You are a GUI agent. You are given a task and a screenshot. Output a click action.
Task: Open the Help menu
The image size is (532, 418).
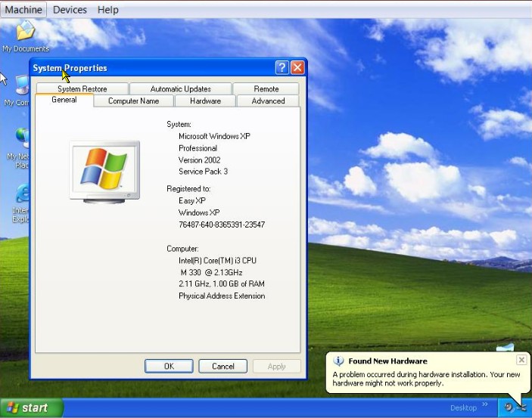click(x=108, y=10)
